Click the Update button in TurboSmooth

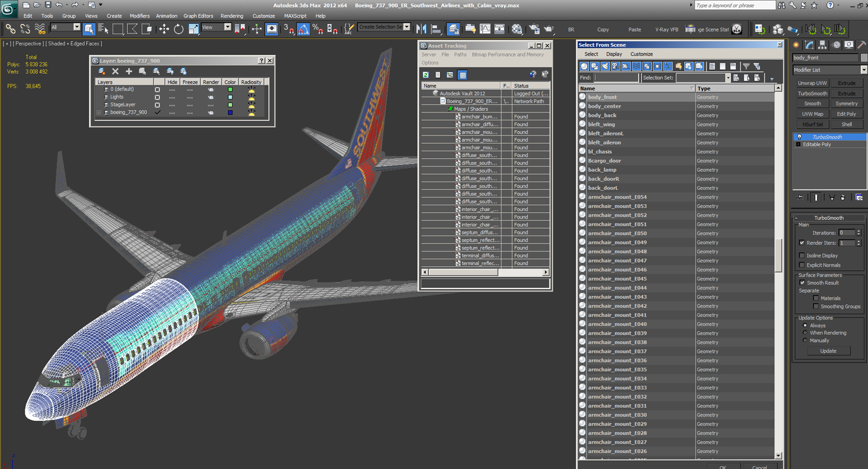tap(828, 351)
